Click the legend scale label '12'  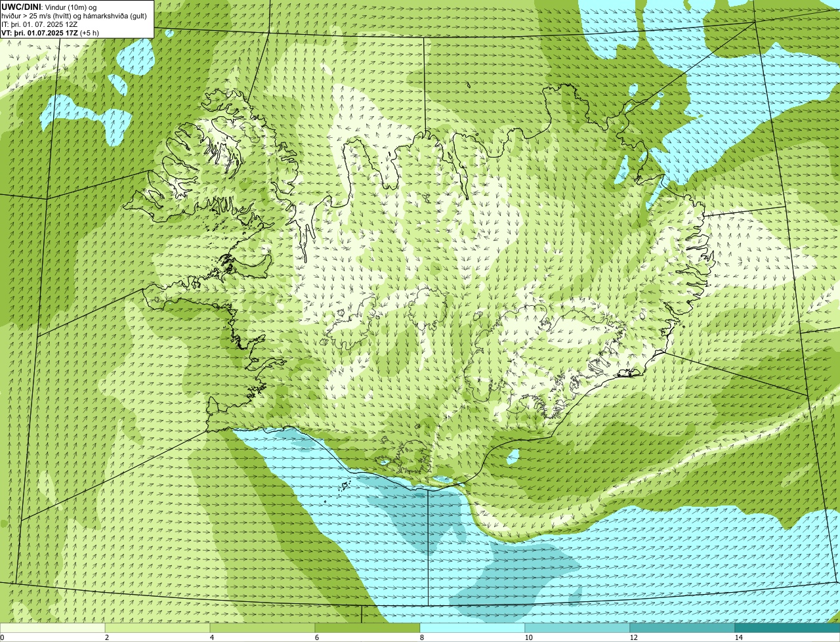633,637
